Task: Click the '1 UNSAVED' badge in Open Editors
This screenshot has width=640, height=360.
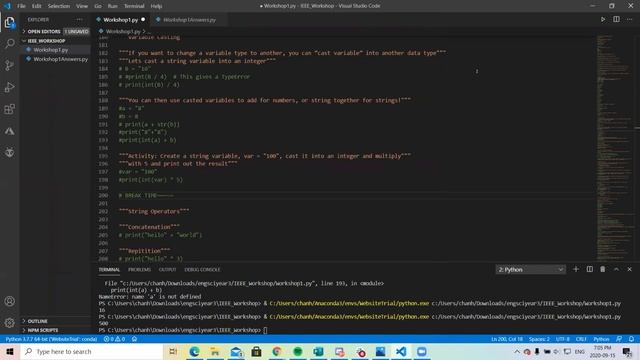Action: click(76, 31)
